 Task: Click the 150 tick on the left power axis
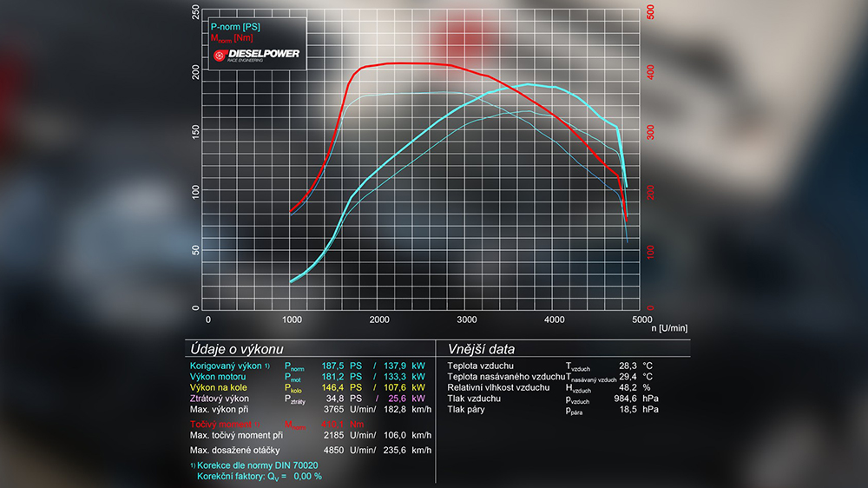pos(195,132)
